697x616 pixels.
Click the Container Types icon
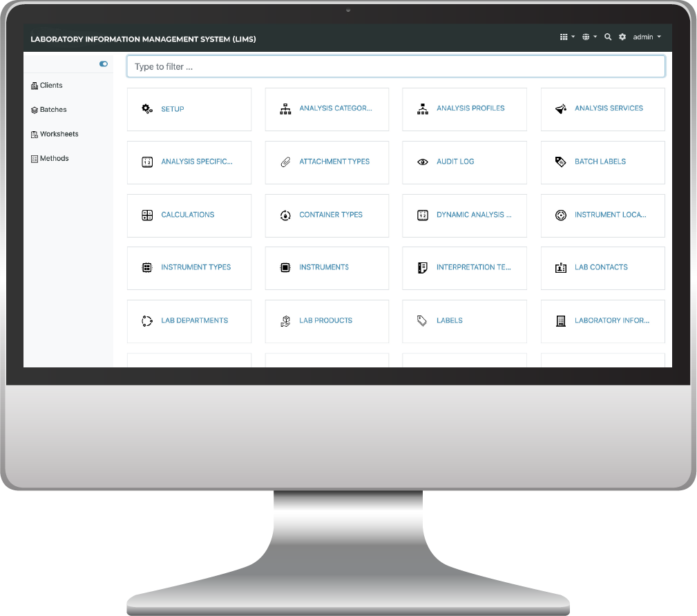285,215
